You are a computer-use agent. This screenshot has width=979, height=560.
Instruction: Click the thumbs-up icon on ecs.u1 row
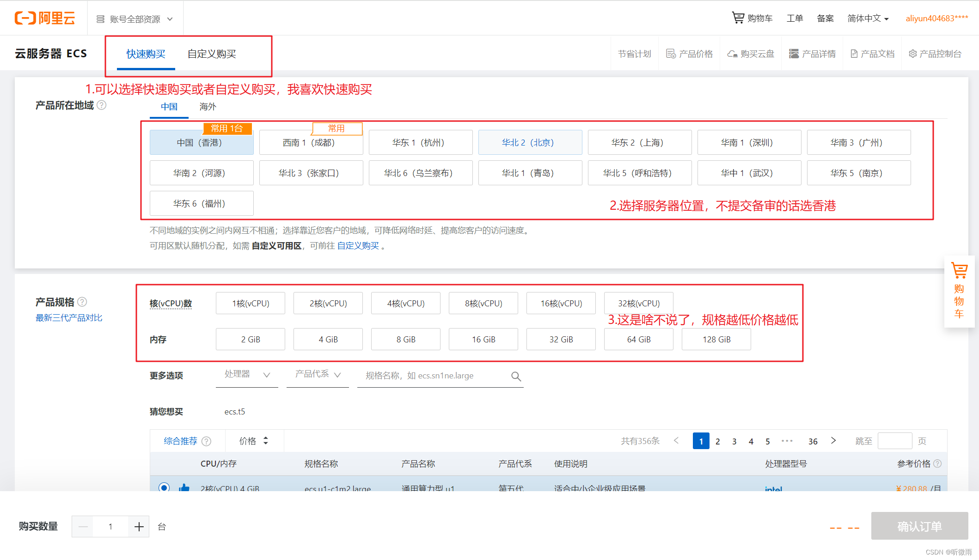[x=184, y=487]
